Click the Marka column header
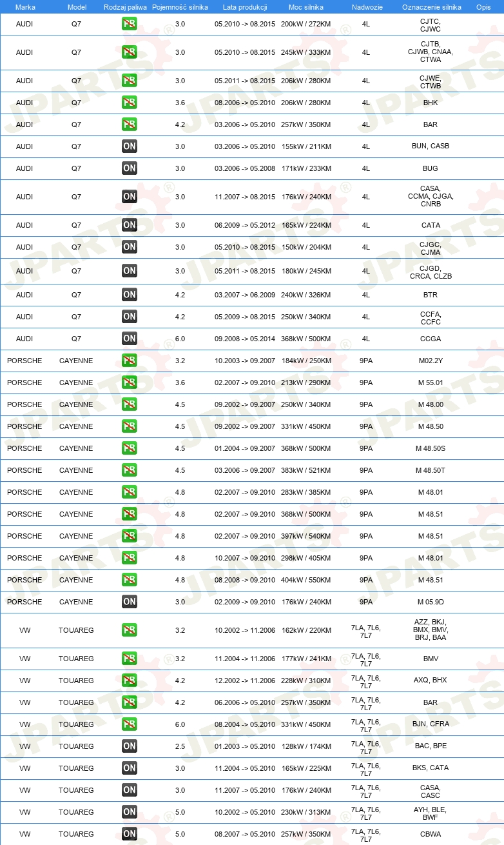This screenshot has height=845, width=504. tap(25, 6)
